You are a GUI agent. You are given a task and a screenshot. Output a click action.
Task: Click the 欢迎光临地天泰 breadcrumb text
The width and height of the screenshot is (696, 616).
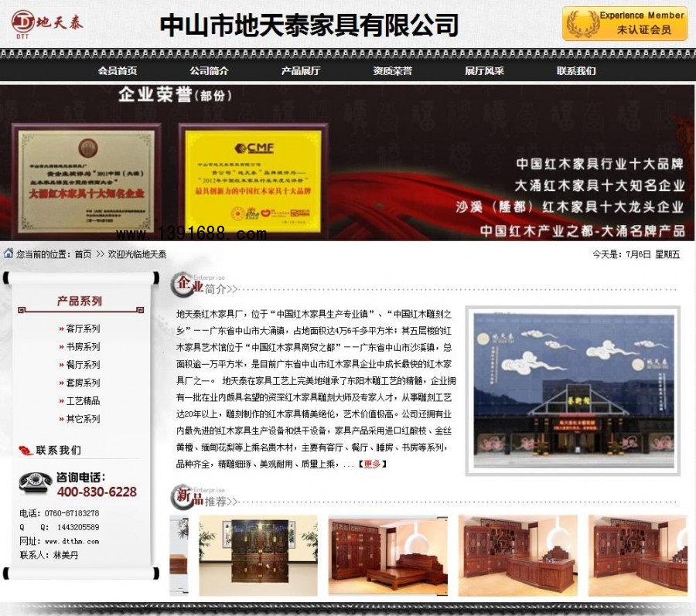click(137, 254)
